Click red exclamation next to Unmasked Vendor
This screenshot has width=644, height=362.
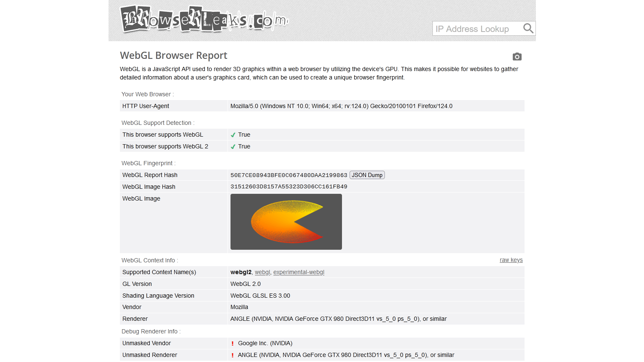(233, 344)
